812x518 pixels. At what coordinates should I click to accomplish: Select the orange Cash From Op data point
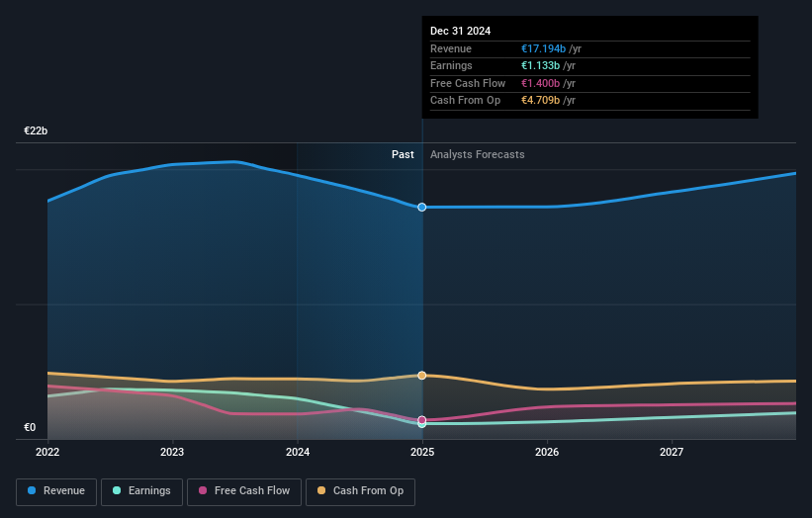pos(422,376)
